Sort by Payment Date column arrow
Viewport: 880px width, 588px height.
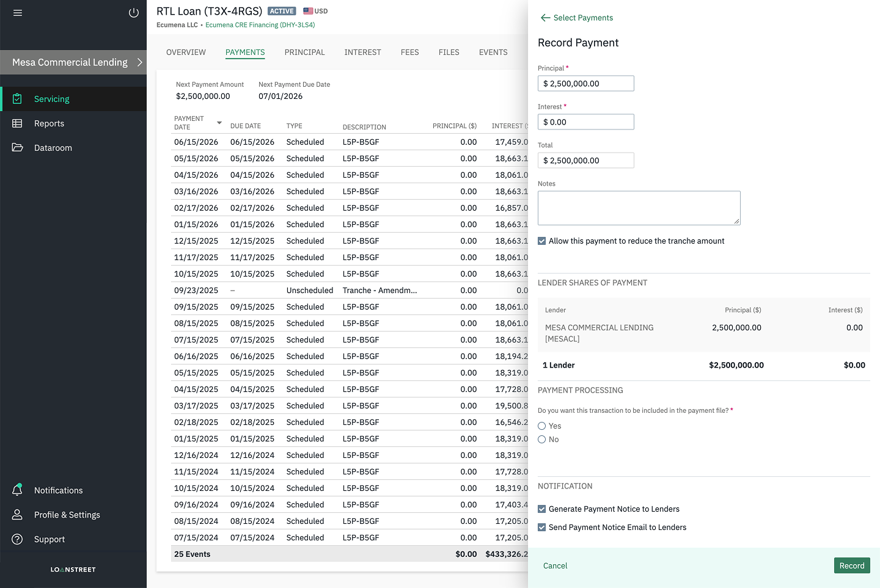[219, 123]
